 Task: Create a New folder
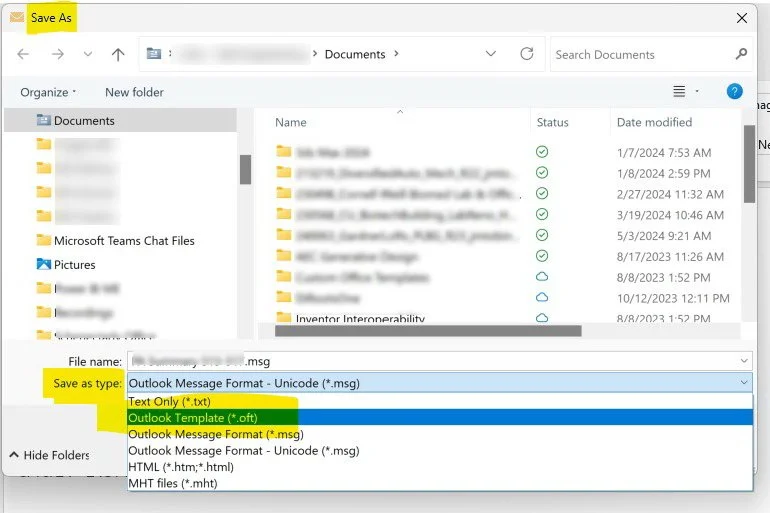tap(134, 92)
